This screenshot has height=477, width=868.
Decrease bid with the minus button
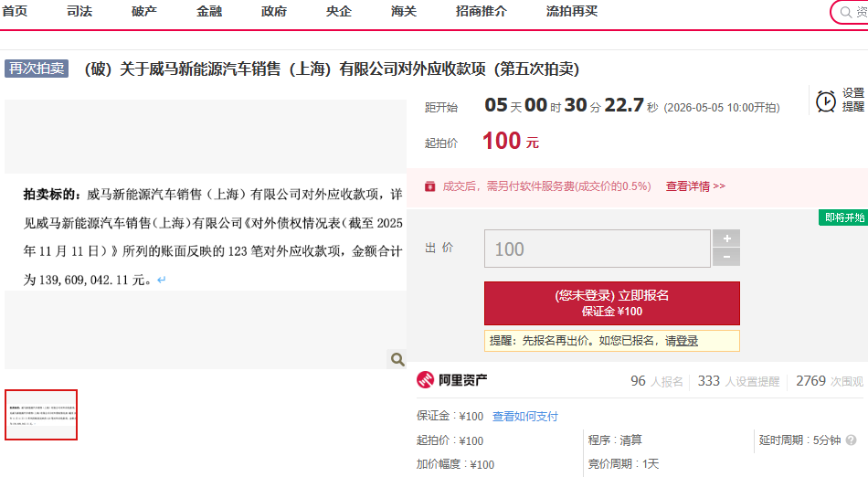[x=726, y=258]
